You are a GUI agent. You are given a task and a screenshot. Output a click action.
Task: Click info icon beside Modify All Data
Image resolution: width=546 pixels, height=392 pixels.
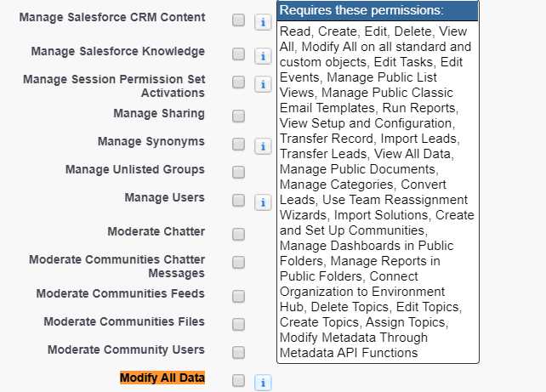point(263,383)
